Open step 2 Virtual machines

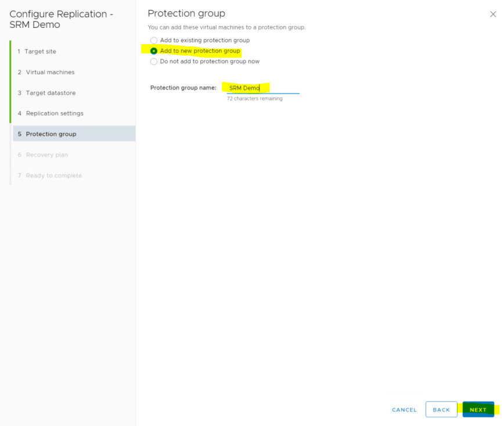[x=50, y=72]
